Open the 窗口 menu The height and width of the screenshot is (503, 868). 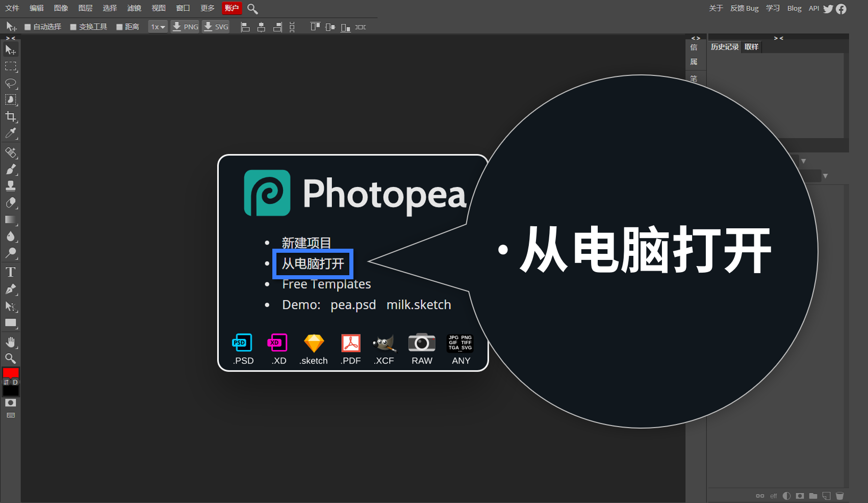click(183, 8)
